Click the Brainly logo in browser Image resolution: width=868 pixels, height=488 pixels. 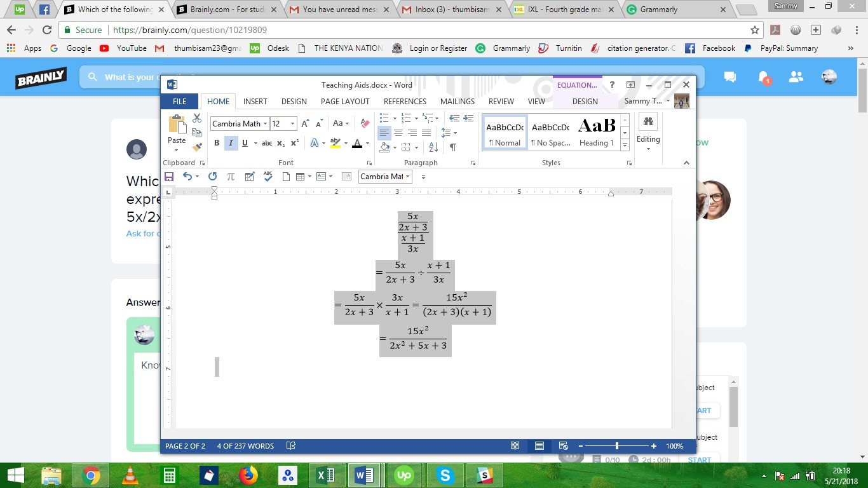(41, 77)
